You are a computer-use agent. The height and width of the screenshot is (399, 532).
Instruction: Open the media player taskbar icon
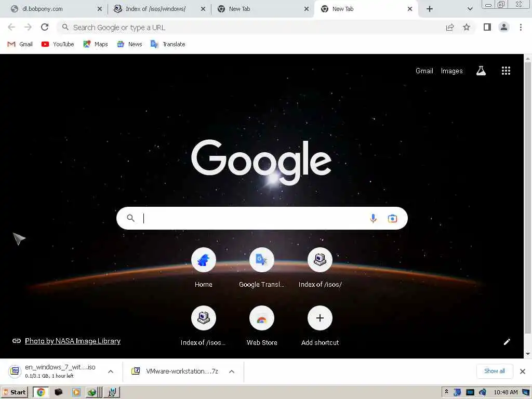[x=76, y=392]
